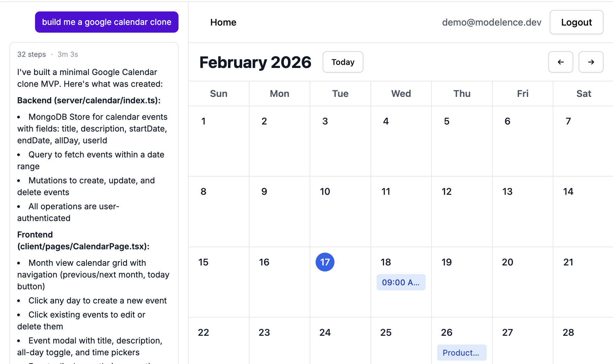Image resolution: width=613 pixels, height=364 pixels.
Task: Create an event on February 1
Action: pos(219,141)
